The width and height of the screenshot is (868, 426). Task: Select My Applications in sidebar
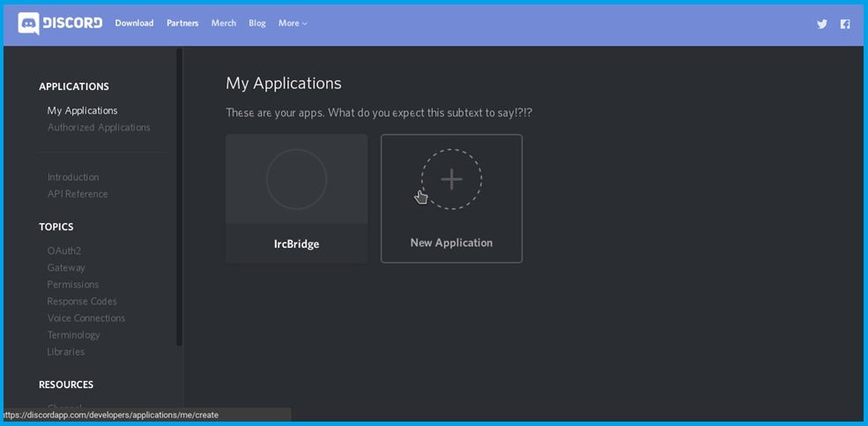coord(82,110)
